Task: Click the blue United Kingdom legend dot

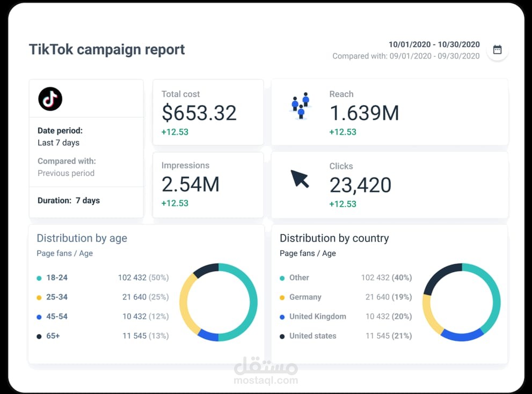Action: pyautogui.click(x=282, y=317)
